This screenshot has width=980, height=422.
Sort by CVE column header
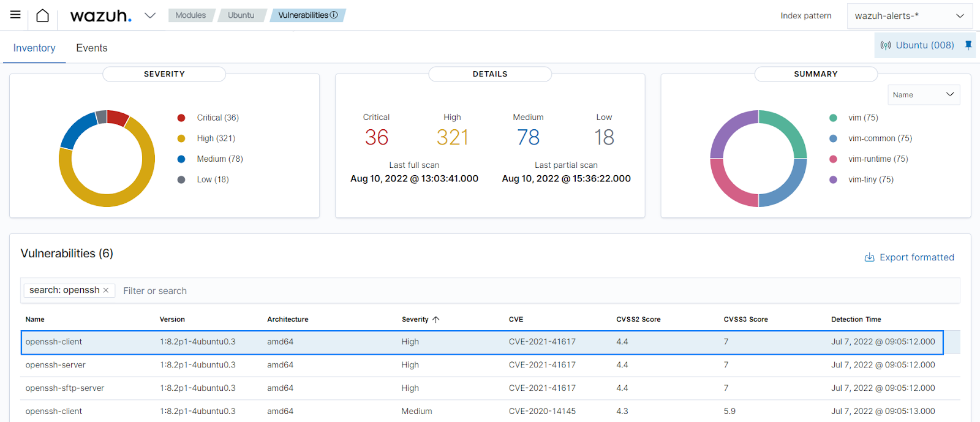tap(516, 319)
